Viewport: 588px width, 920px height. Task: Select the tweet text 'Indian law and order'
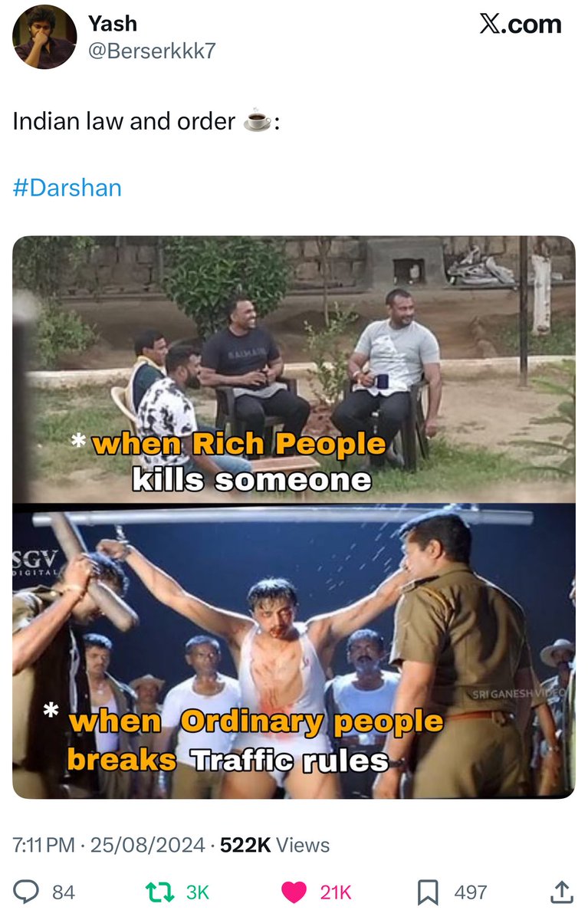pyautogui.click(x=123, y=121)
